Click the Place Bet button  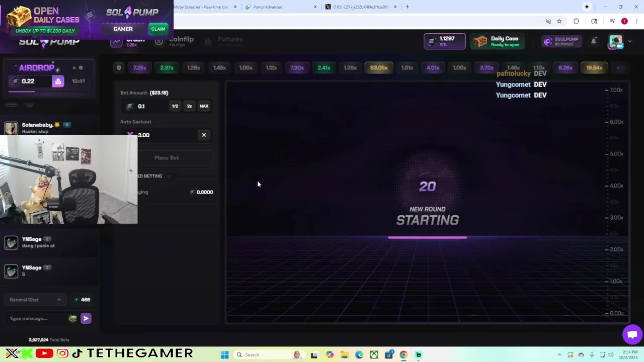[167, 158]
